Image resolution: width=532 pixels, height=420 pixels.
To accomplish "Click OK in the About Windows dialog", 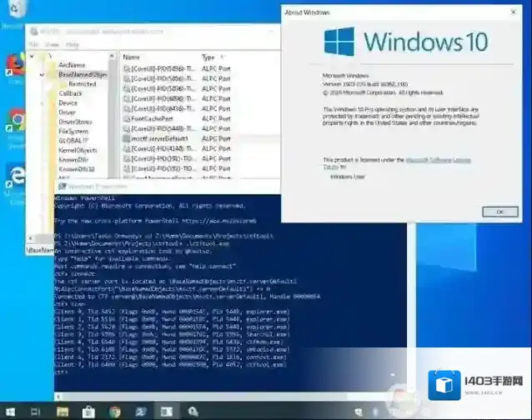I will [500, 212].
